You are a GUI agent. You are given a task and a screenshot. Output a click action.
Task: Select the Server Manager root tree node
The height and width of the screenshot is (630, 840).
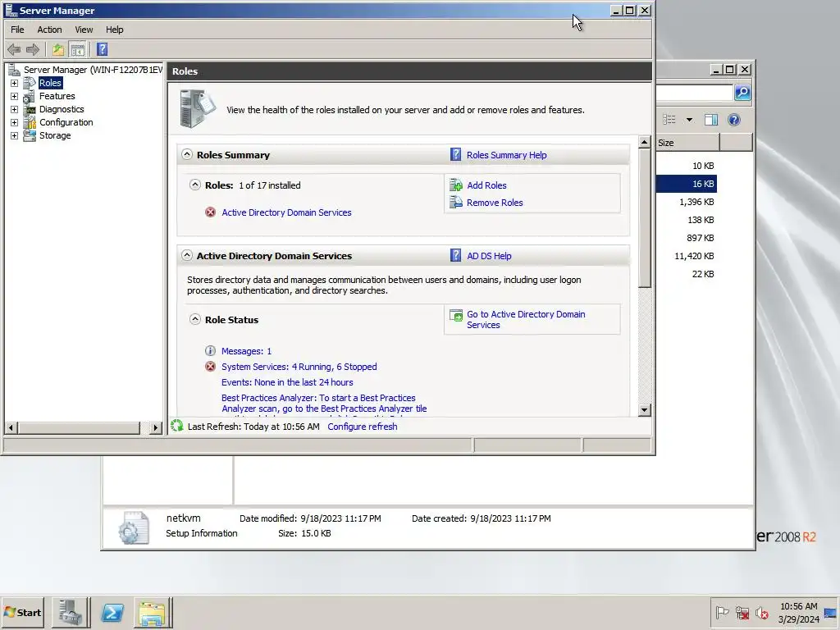coord(93,70)
